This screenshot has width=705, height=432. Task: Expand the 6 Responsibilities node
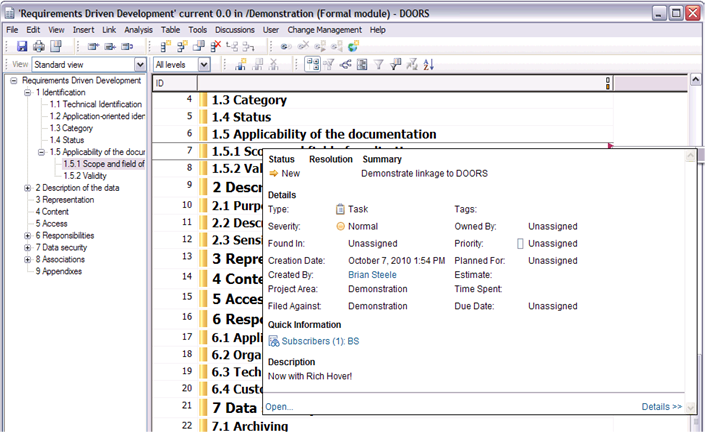pos(27,236)
